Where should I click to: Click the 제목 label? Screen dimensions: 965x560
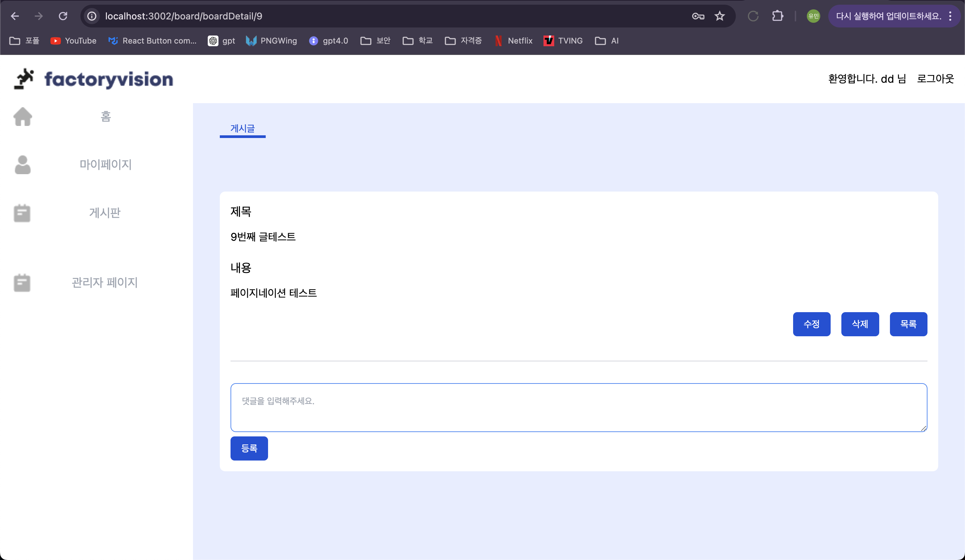241,211
